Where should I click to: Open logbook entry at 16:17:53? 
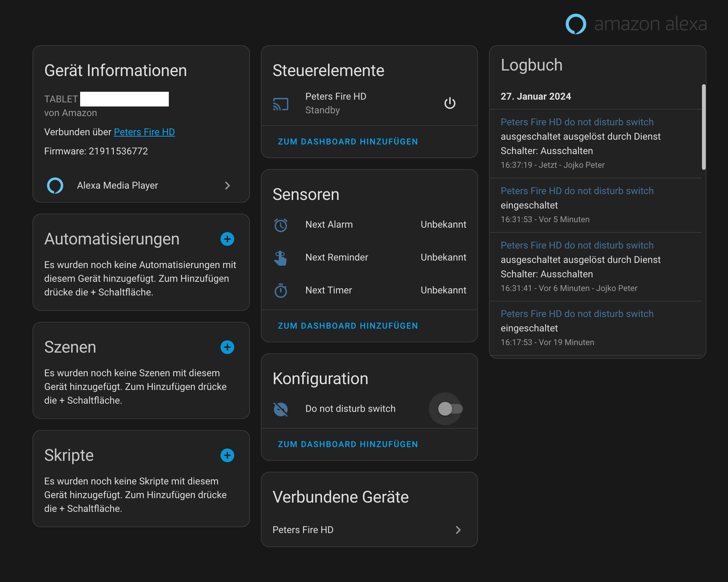tap(596, 328)
